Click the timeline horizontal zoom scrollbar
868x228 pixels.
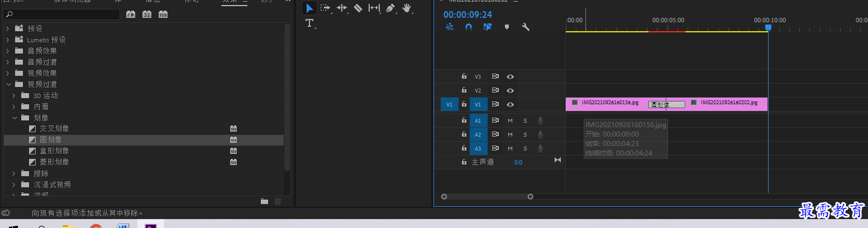487,196
